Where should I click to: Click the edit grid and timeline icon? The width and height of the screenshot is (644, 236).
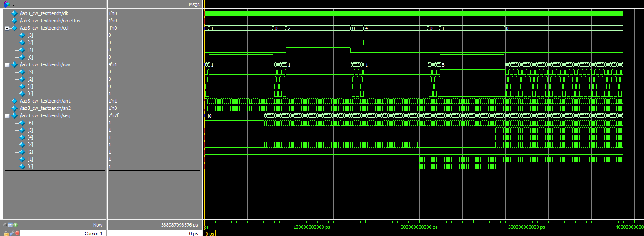pos(10,225)
